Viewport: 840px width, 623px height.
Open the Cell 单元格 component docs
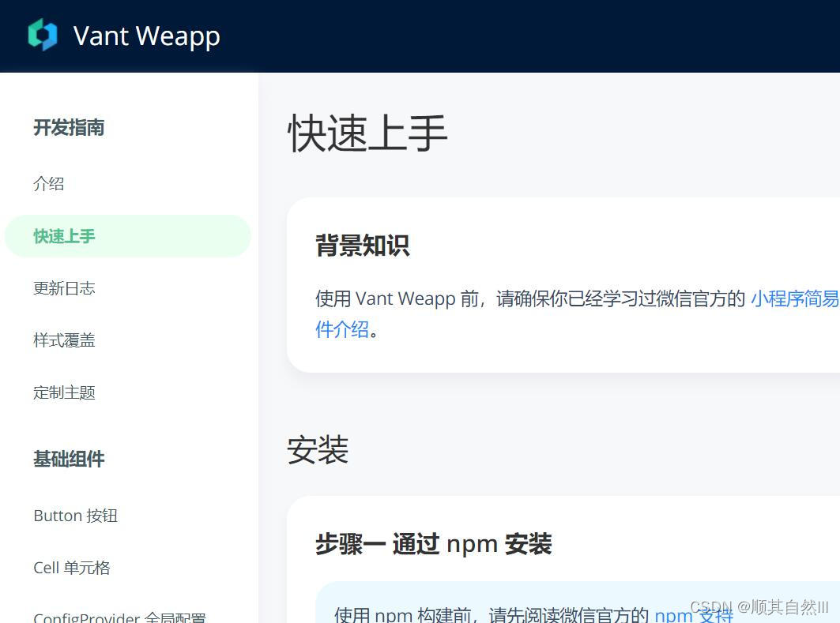71,567
